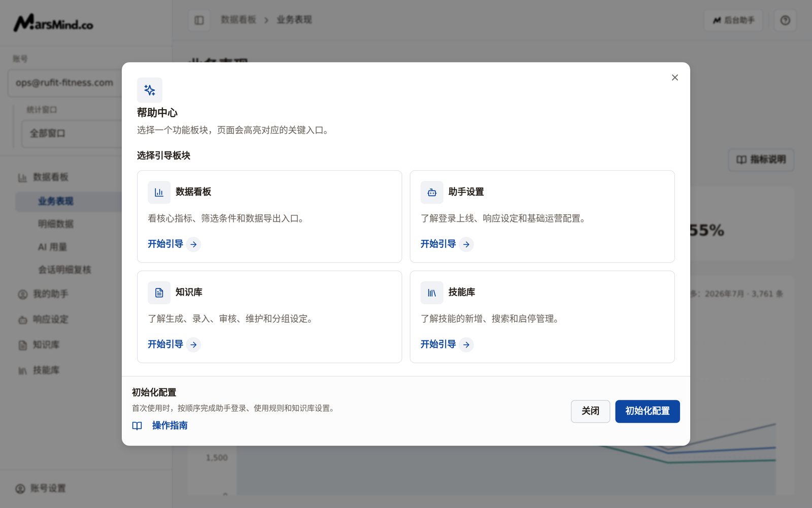This screenshot has height=508, width=812.
Task: Click the 技能库 card title
Action: point(462,292)
